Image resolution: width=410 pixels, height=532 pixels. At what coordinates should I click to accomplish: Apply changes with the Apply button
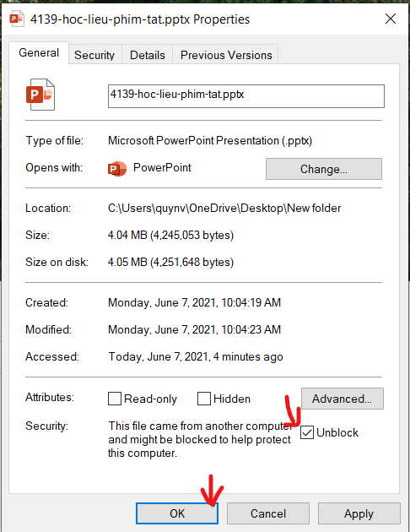click(359, 513)
